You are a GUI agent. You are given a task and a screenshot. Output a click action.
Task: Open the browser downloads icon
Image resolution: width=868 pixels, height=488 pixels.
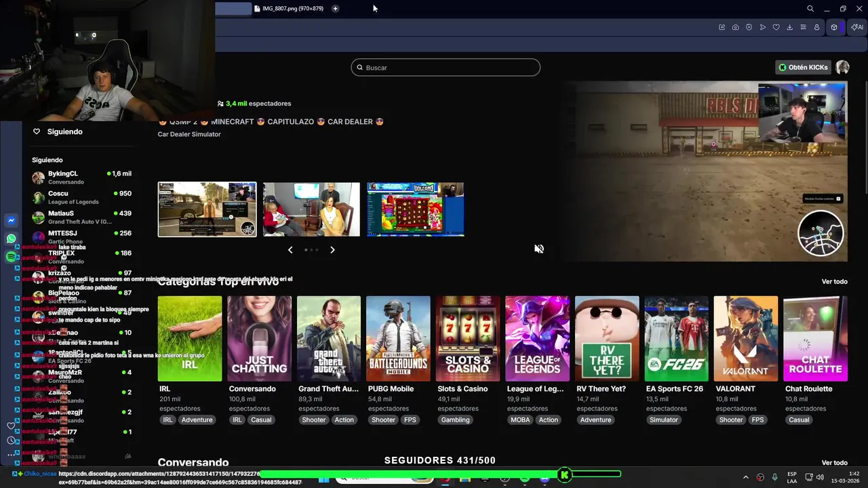click(x=790, y=27)
